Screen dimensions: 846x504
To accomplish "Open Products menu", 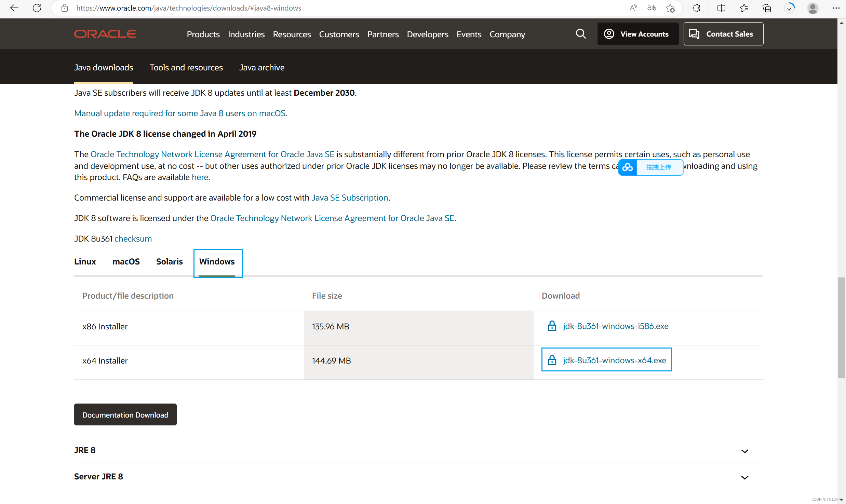I will point(203,34).
